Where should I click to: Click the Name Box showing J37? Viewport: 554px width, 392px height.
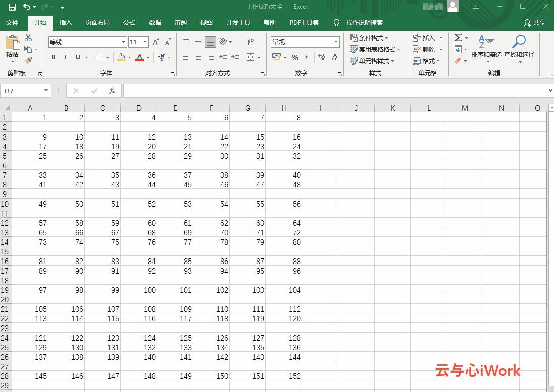[22, 91]
